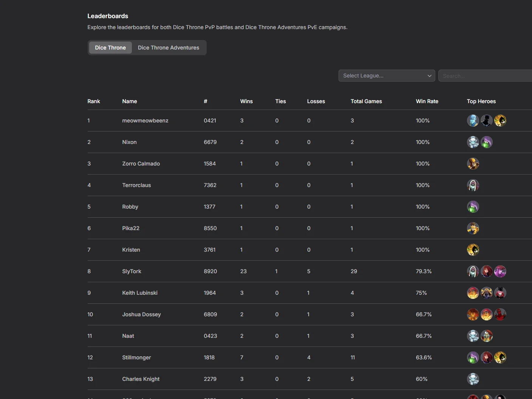This screenshot has width=532, height=399.
Task: Click the red-haired woman avatar in Stillmonger's row
Action: [x=487, y=357]
